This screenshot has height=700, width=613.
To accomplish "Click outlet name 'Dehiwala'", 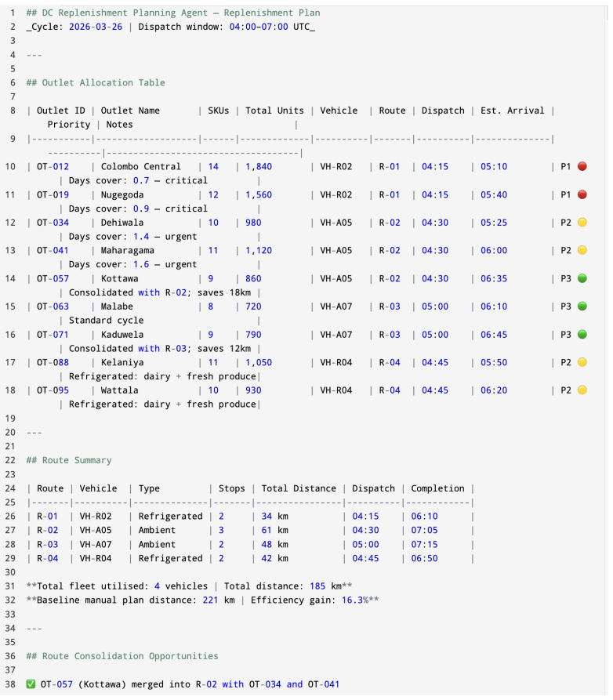I will pyautogui.click(x=122, y=223).
